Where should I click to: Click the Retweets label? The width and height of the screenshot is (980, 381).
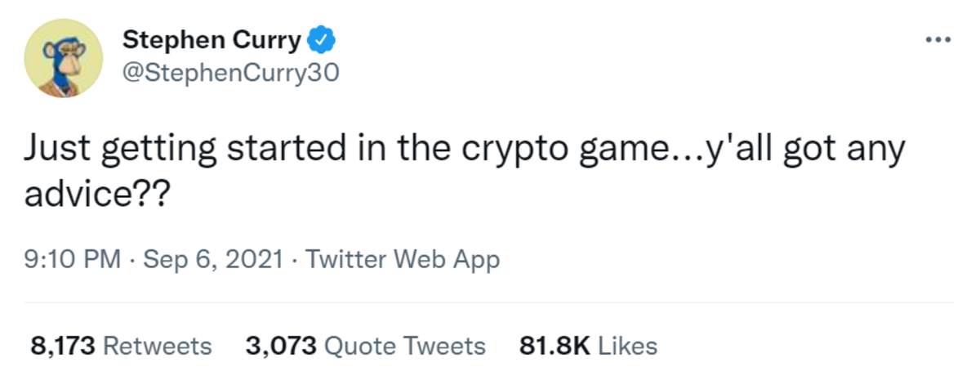pyautogui.click(x=159, y=346)
